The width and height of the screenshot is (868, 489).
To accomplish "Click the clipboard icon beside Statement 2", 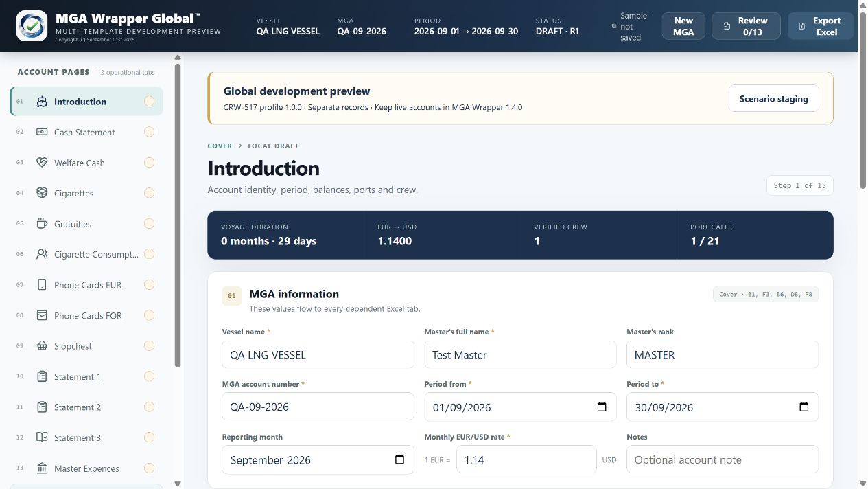I will (x=42, y=407).
